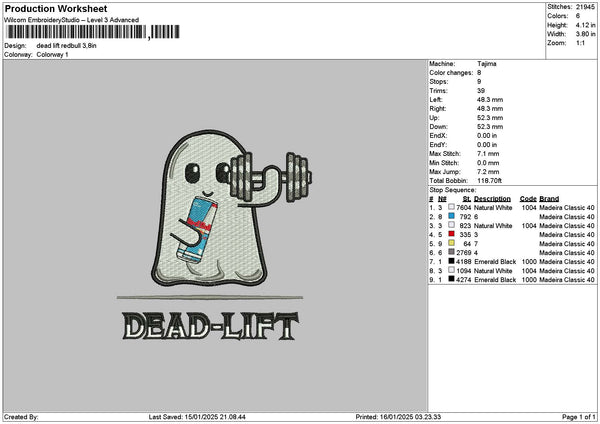
Task: Click "Last Saved: 15/01/2025 21.08.44" footer text
Action: pyautogui.click(x=197, y=417)
